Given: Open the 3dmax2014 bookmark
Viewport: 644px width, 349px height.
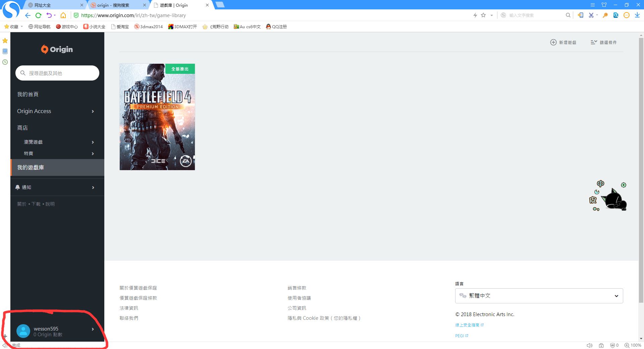Looking at the screenshot, I should (148, 27).
